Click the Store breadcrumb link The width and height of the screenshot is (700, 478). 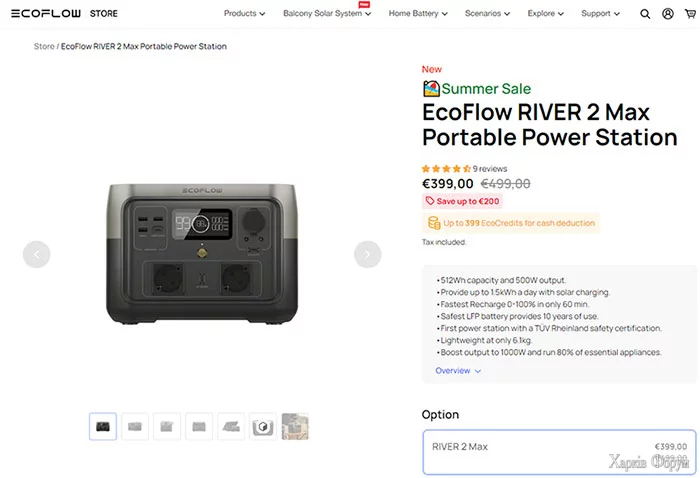tap(44, 47)
